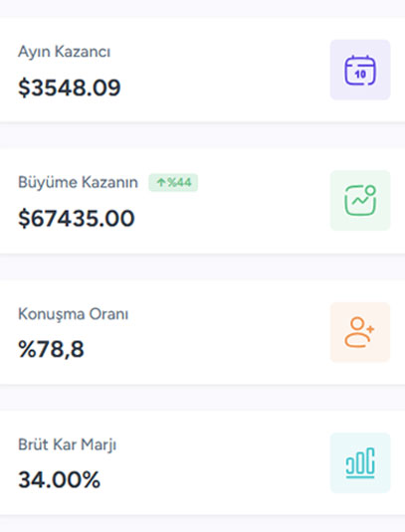The width and height of the screenshot is (405, 532).
Task: Click the green arrow in the %44 badge
Action: (161, 183)
